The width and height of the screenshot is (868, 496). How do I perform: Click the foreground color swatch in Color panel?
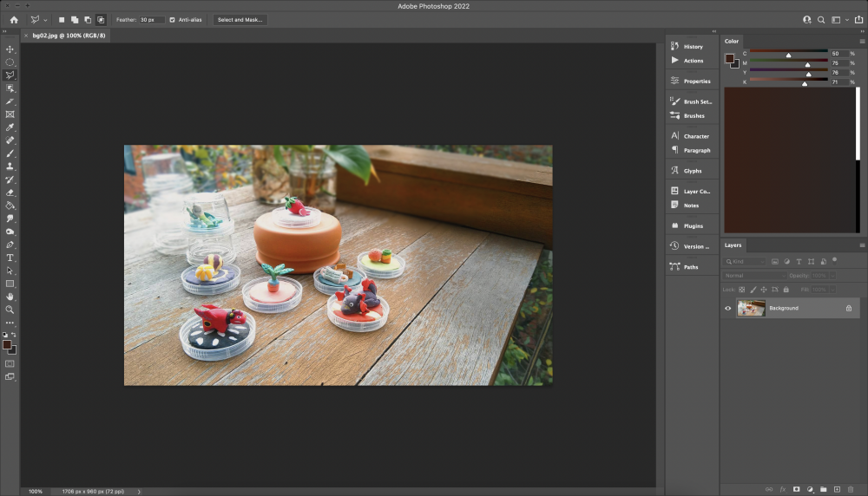point(730,59)
